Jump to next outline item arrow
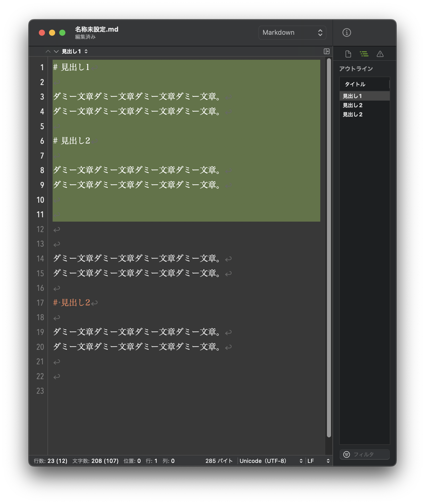The height and width of the screenshot is (504, 425). pyautogui.click(x=56, y=51)
